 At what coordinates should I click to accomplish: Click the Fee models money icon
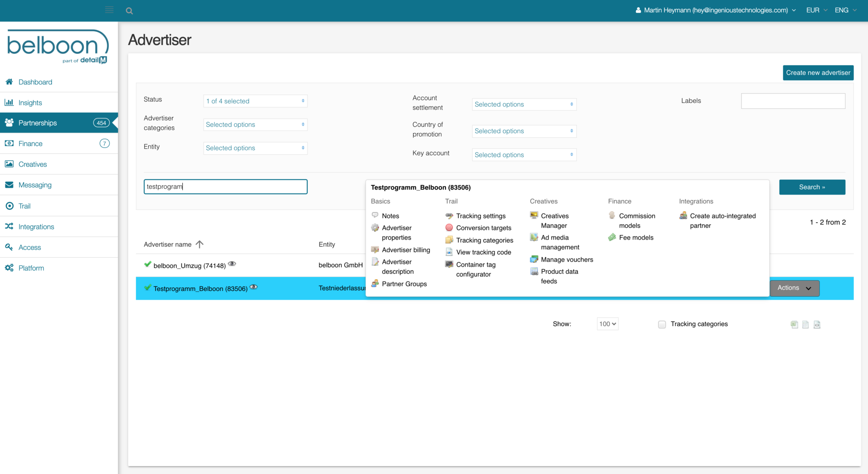click(x=612, y=237)
